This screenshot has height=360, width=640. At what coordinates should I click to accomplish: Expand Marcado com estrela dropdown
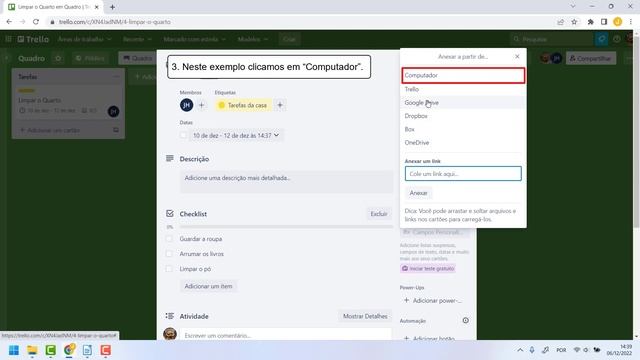pos(194,39)
